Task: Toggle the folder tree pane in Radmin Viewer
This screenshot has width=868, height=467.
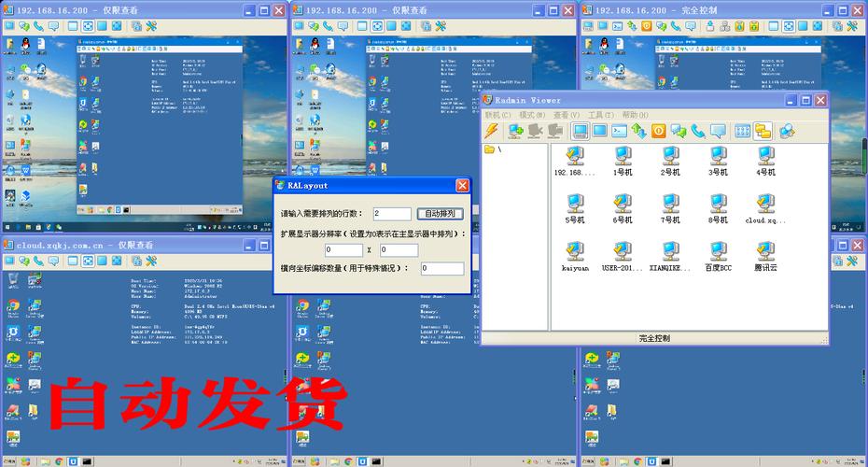Action: tap(763, 132)
